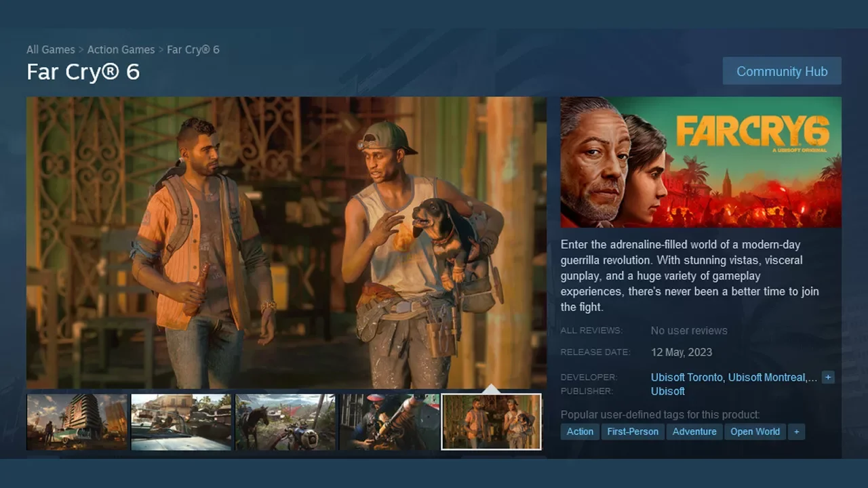Image resolution: width=868 pixels, height=488 pixels.
Task: Click the 'RELEASE DATE:' label
Action: point(595,352)
